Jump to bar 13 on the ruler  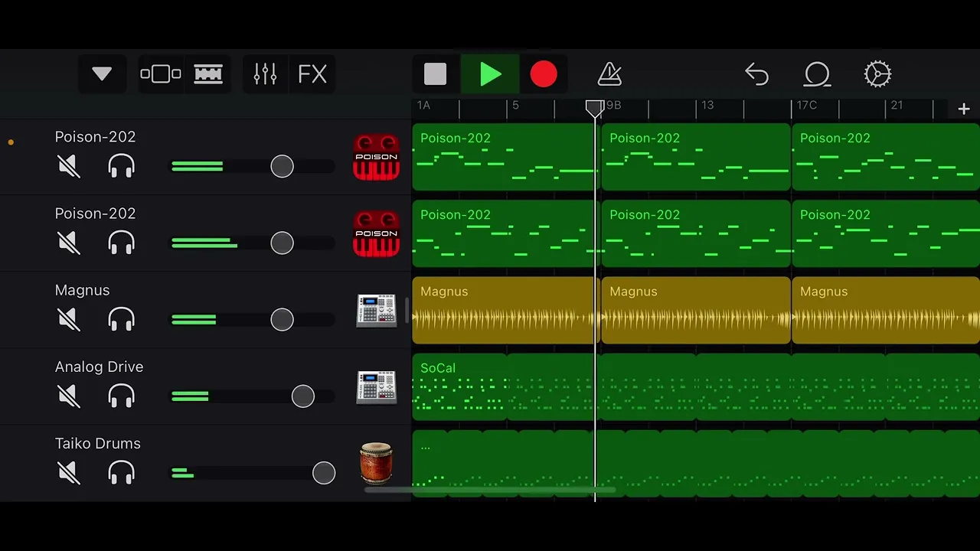(707, 105)
